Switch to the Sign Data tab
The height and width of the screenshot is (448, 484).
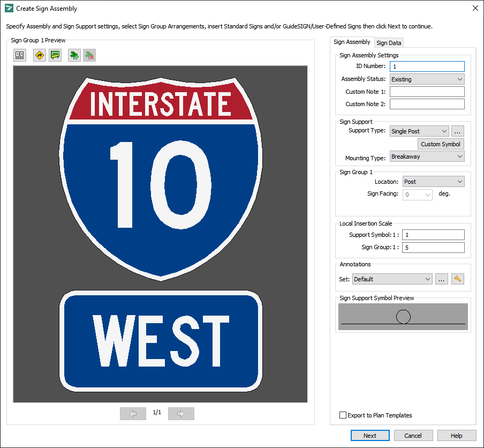coord(389,43)
